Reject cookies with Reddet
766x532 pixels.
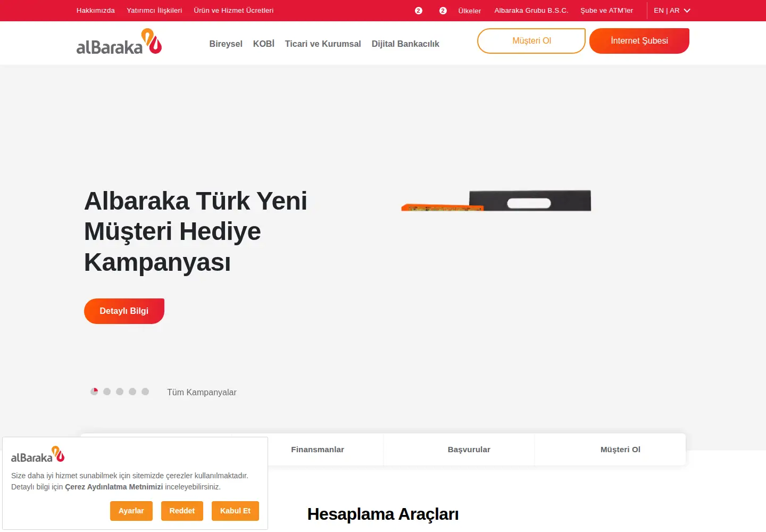tap(182, 511)
